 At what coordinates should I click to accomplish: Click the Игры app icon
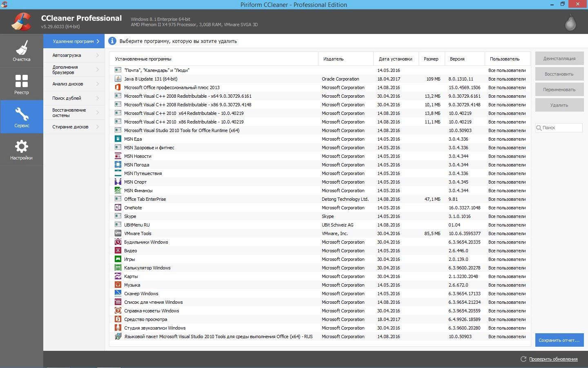tap(118, 259)
